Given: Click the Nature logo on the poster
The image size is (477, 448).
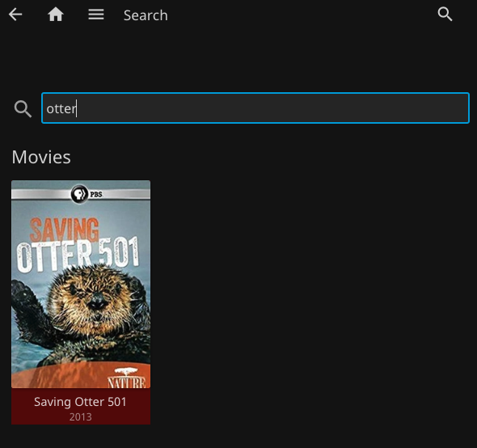Looking at the screenshot, I should pyautogui.click(x=126, y=378).
